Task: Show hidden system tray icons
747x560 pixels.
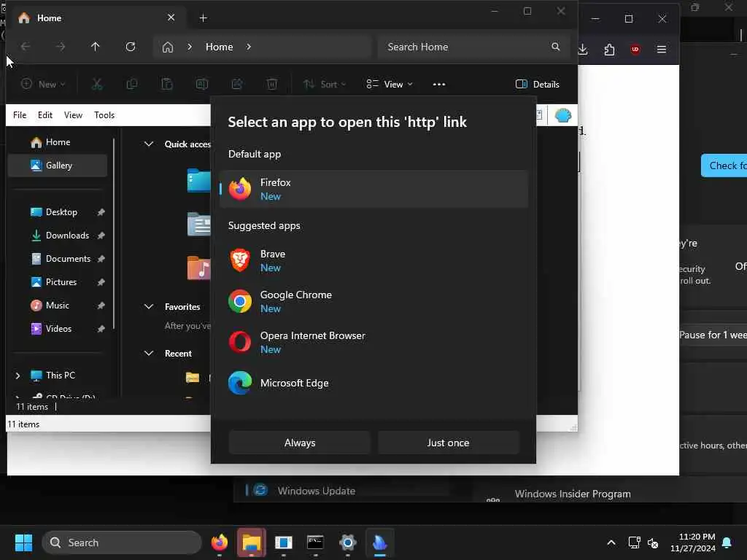Action: click(x=611, y=542)
